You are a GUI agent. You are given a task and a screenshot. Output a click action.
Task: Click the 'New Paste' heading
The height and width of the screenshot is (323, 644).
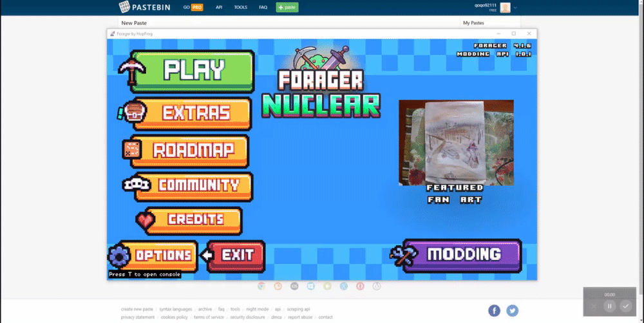(134, 23)
